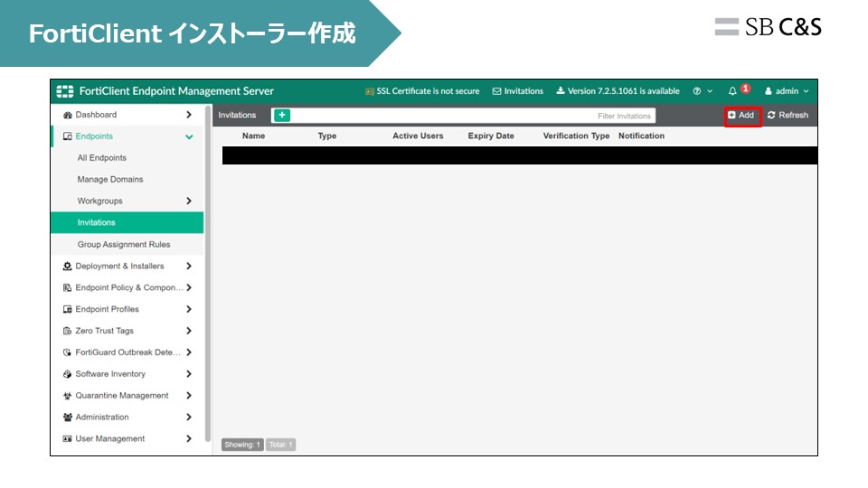This screenshot has height=488, width=868.
Task: Click the FortiClient EMS logo icon
Action: click(65, 91)
